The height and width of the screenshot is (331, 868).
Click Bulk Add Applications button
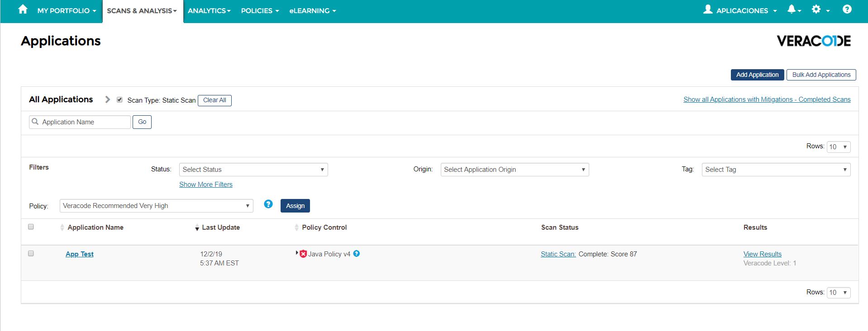(821, 75)
